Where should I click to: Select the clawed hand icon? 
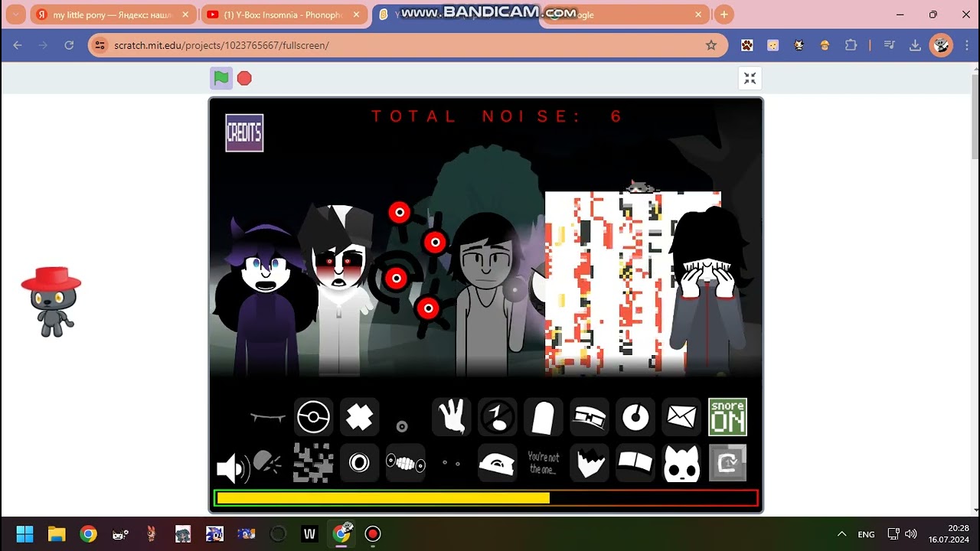point(452,418)
